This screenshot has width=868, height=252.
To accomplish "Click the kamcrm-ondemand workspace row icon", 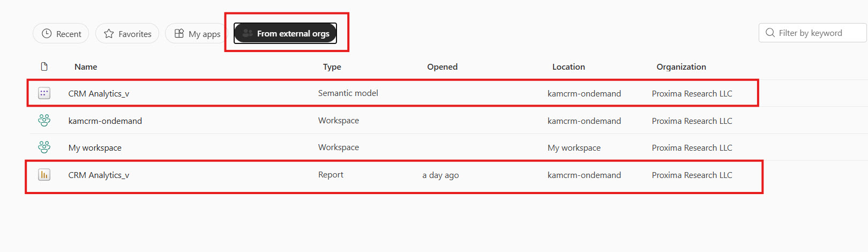I will pos(44,121).
